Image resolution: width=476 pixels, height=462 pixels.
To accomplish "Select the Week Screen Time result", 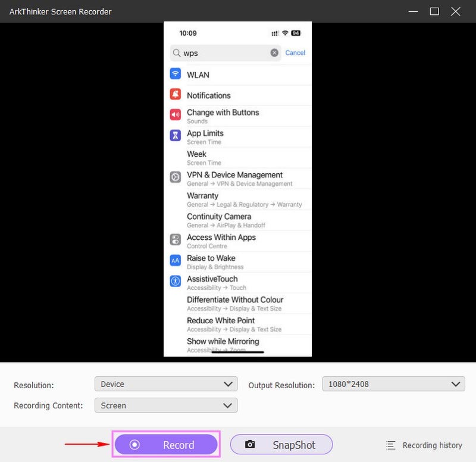I will (237, 158).
